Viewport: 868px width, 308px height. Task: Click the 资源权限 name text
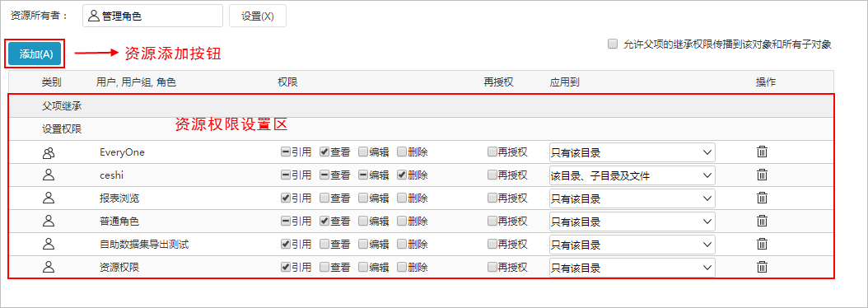(119, 268)
